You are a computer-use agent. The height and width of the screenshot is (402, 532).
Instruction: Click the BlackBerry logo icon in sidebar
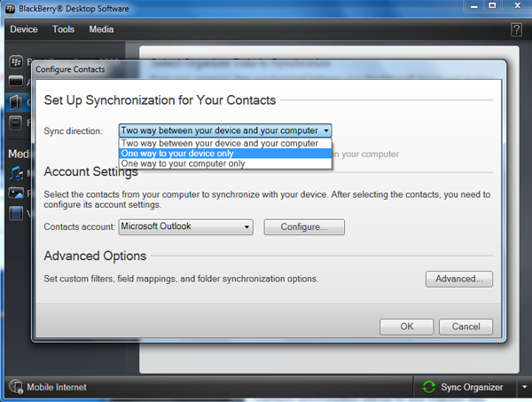(x=16, y=62)
